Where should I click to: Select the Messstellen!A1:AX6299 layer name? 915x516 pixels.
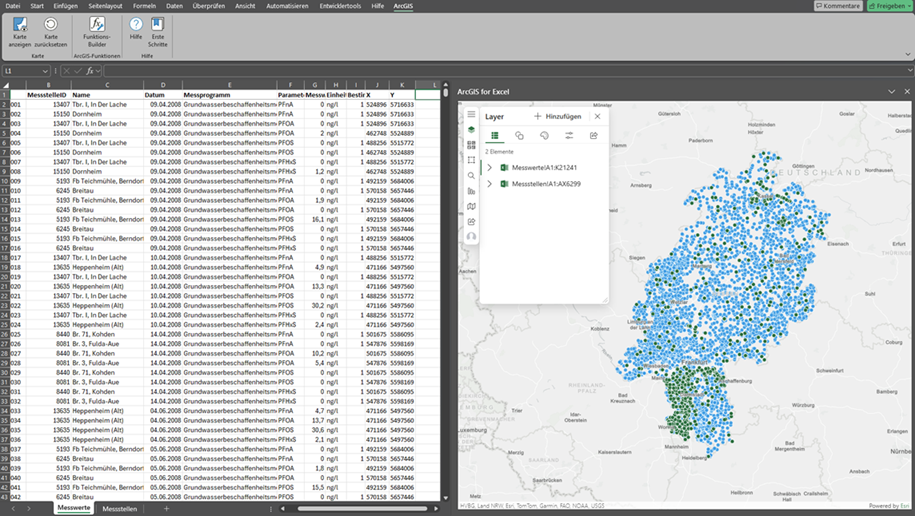point(546,184)
